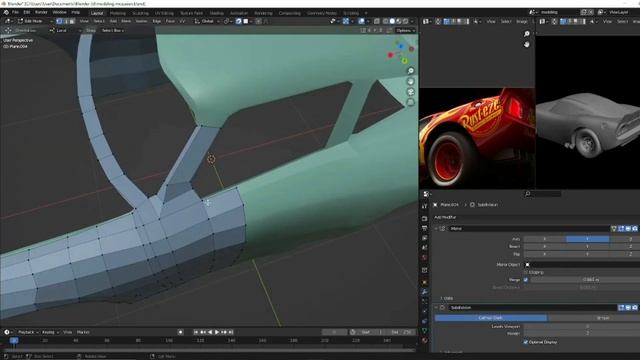The image size is (640, 360).
Task: Open the Select Box tool dropdown
Action: 113,31
